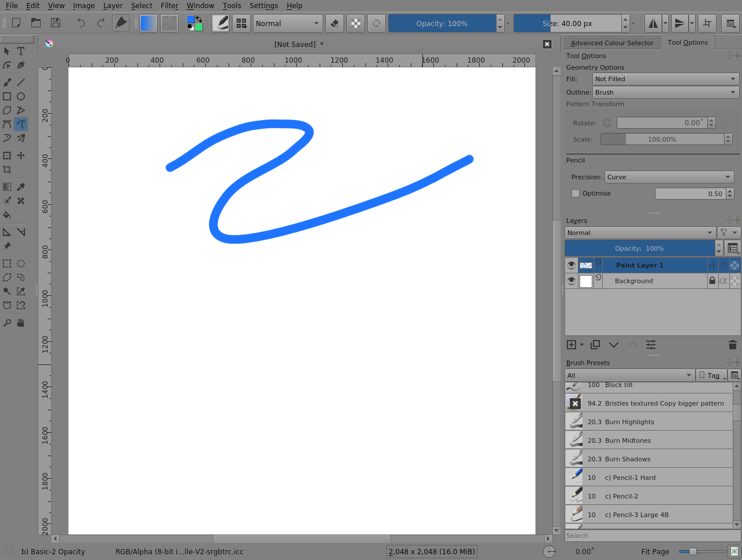Enable the Optimise checkbox
Viewport: 742px width, 560px height.
coord(575,193)
